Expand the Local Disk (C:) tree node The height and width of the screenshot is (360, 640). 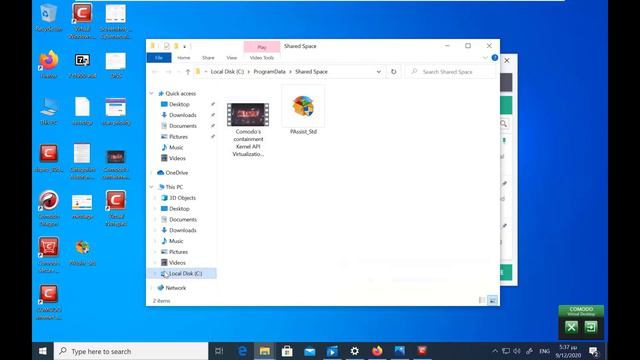pos(155,273)
